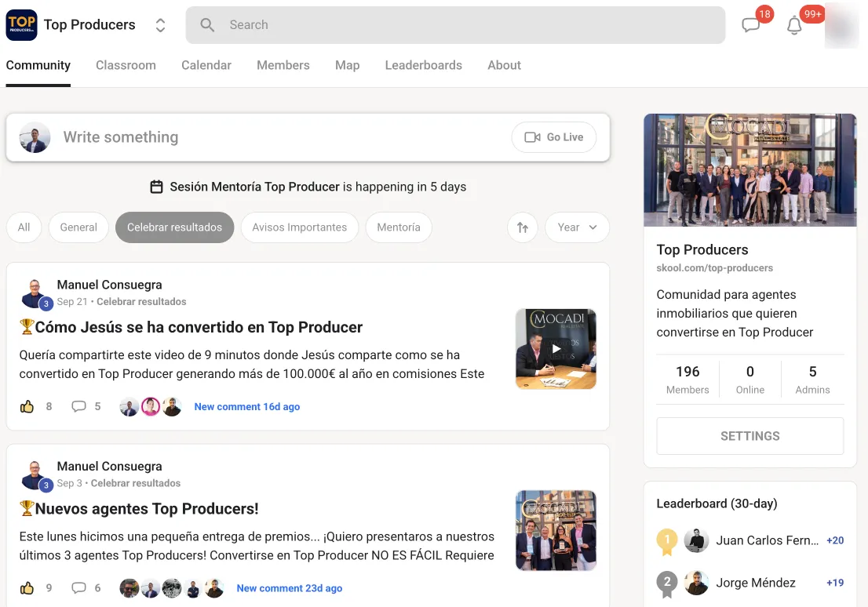The image size is (868, 607).
Task: Expand the group switcher arrows
Action: point(160,25)
